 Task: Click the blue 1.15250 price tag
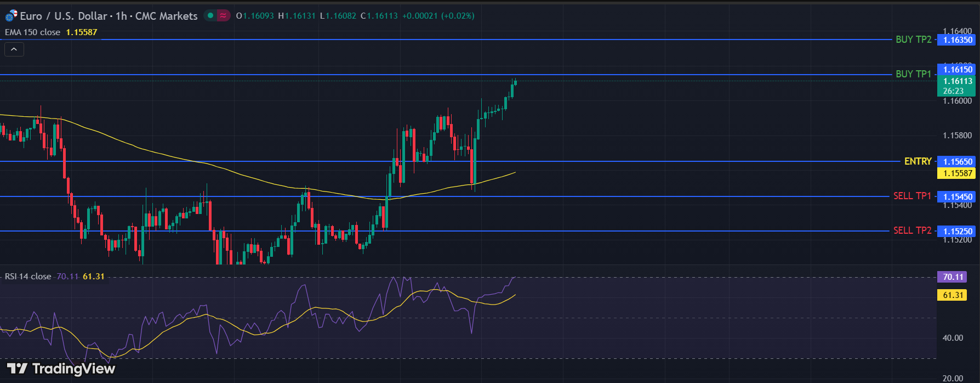pos(957,232)
